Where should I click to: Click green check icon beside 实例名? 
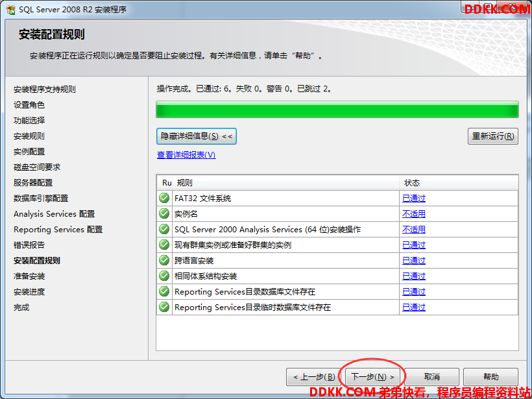[164, 213]
